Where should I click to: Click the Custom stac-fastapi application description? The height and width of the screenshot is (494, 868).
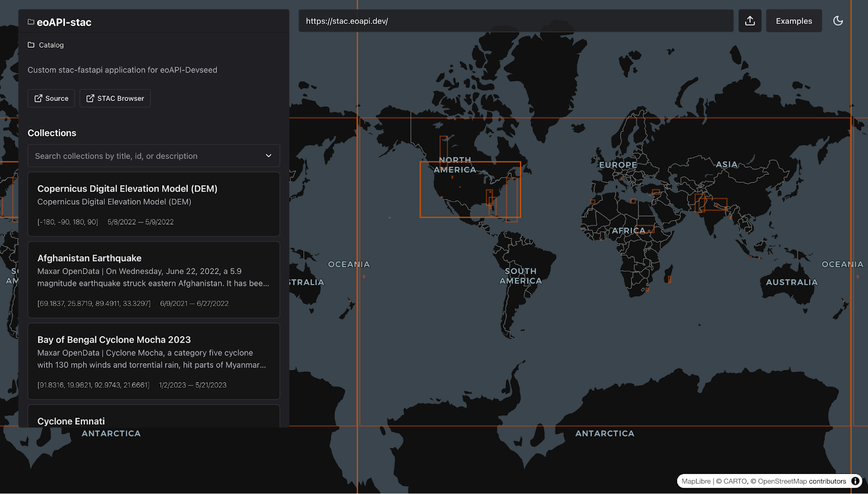[123, 70]
